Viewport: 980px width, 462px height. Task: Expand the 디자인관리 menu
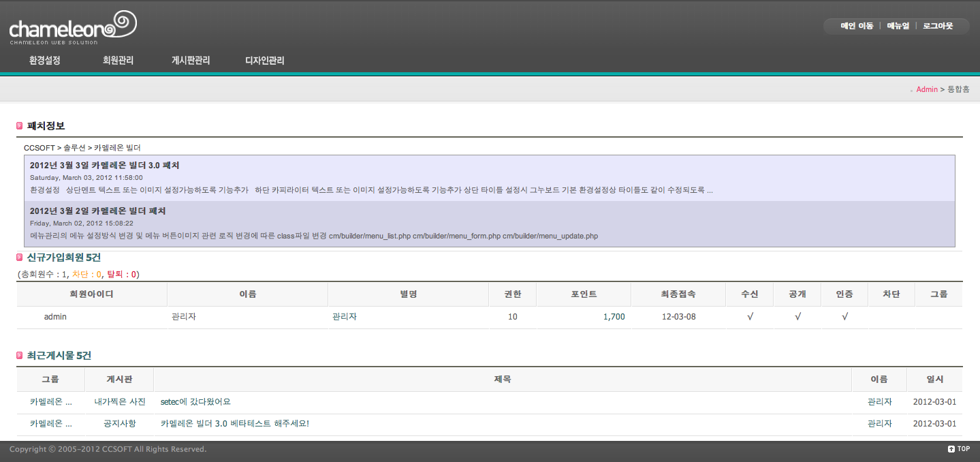click(x=265, y=61)
